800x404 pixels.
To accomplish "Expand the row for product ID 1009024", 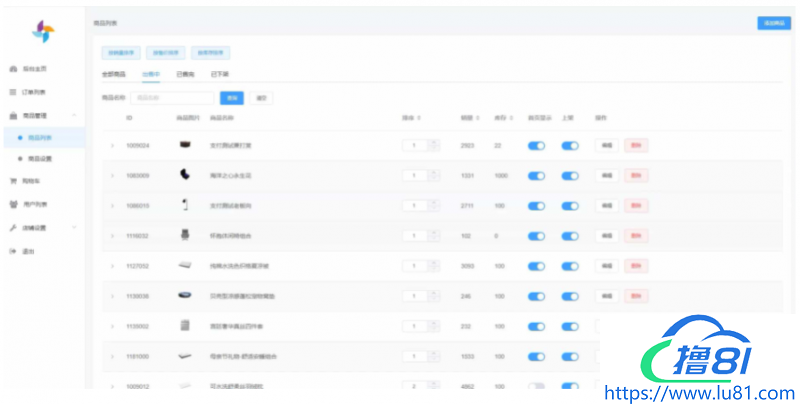I will (112, 146).
